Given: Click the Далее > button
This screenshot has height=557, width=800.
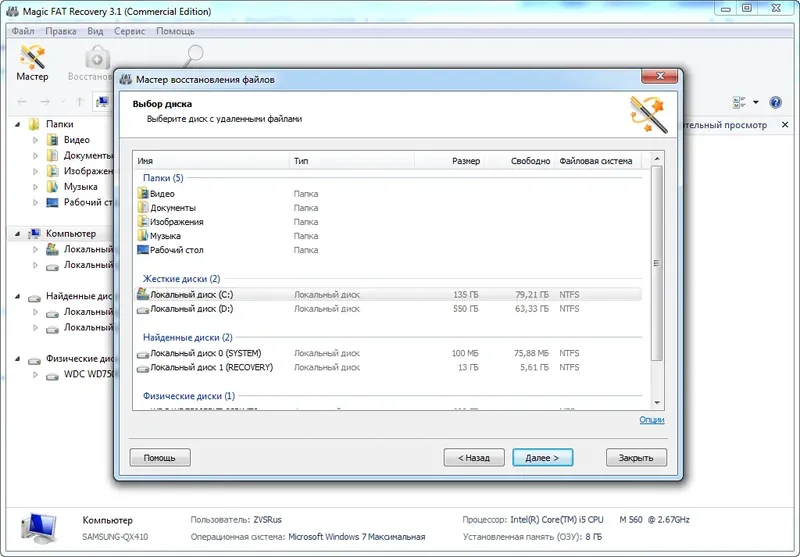Looking at the screenshot, I should point(542,458).
